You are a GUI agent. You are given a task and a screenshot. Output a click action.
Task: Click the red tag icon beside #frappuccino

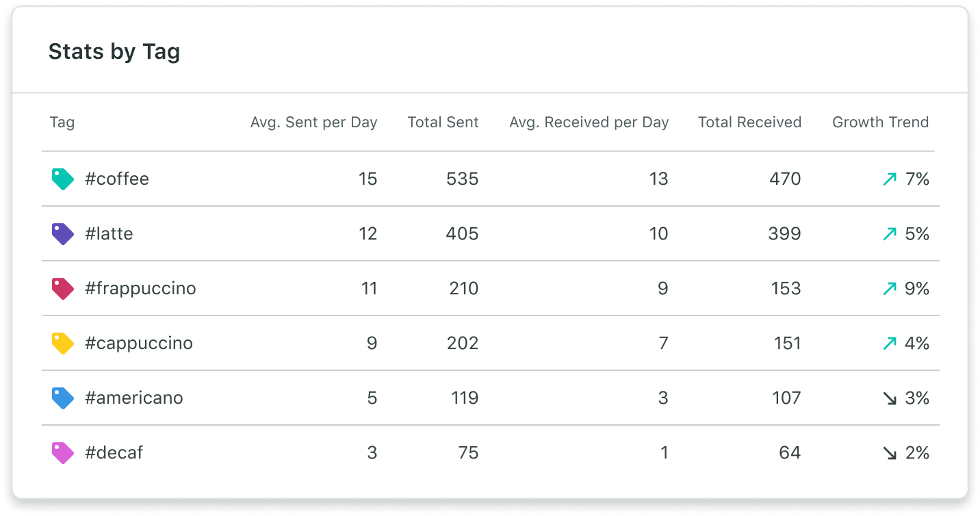(x=62, y=288)
